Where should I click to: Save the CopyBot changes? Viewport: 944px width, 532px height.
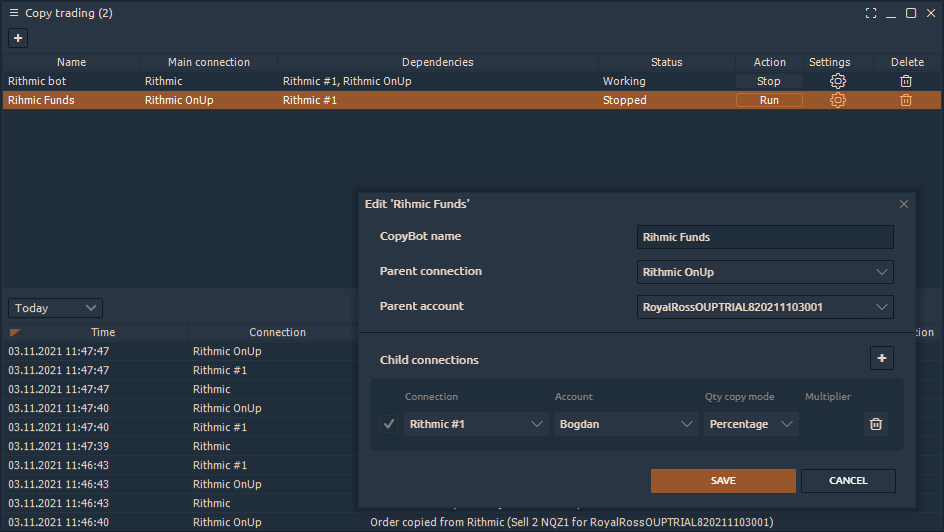[723, 481]
